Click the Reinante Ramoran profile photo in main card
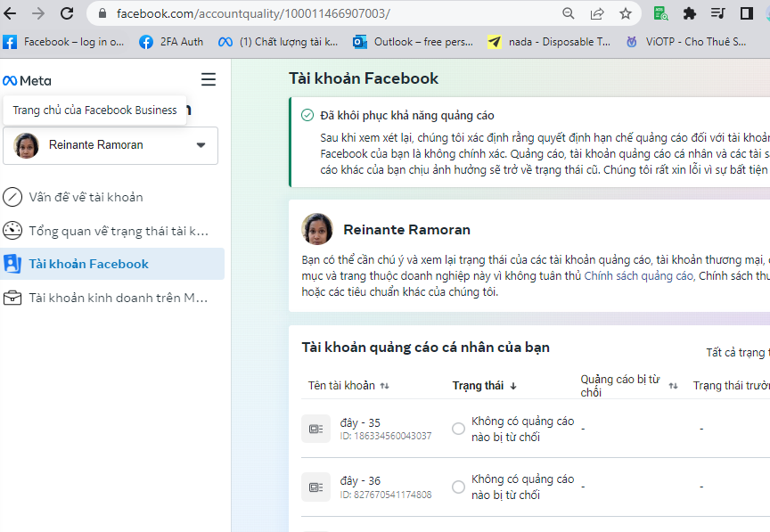Image resolution: width=770 pixels, height=532 pixels. pos(316,229)
